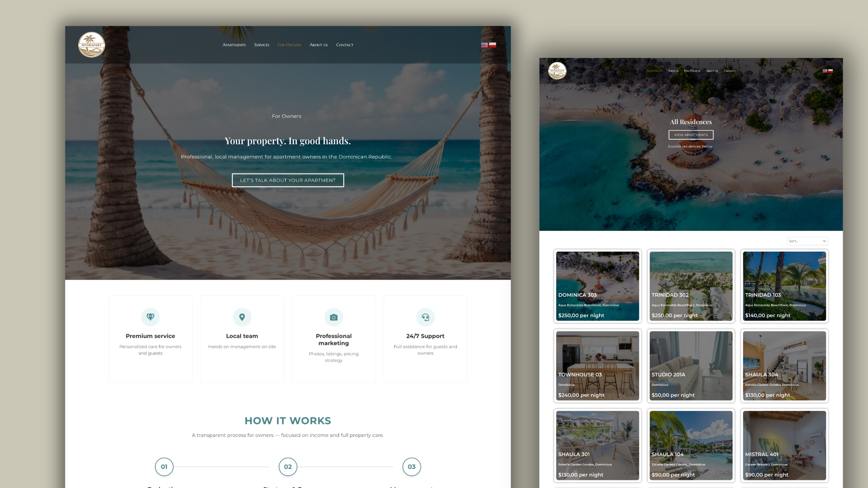Click step 02 circle in How It Works
Image resolution: width=868 pixels, height=488 pixels.
click(x=288, y=467)
